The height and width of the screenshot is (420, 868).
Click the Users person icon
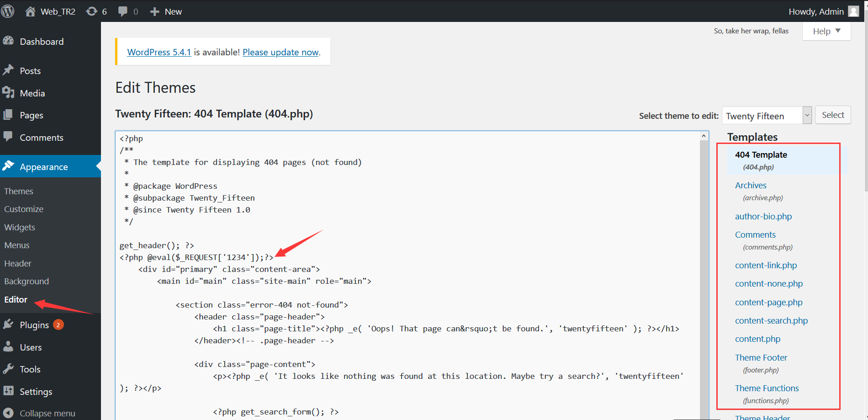coord(8,346)
